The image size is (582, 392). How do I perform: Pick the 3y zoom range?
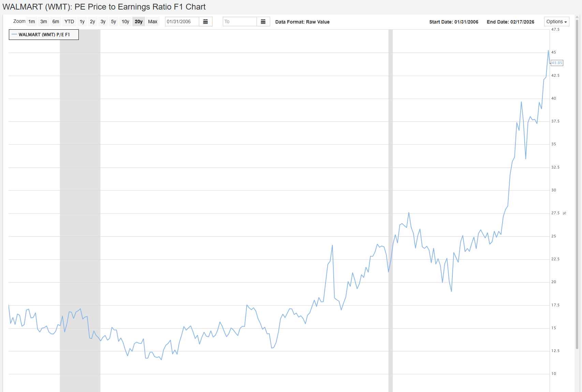click(x=103, y=22)
